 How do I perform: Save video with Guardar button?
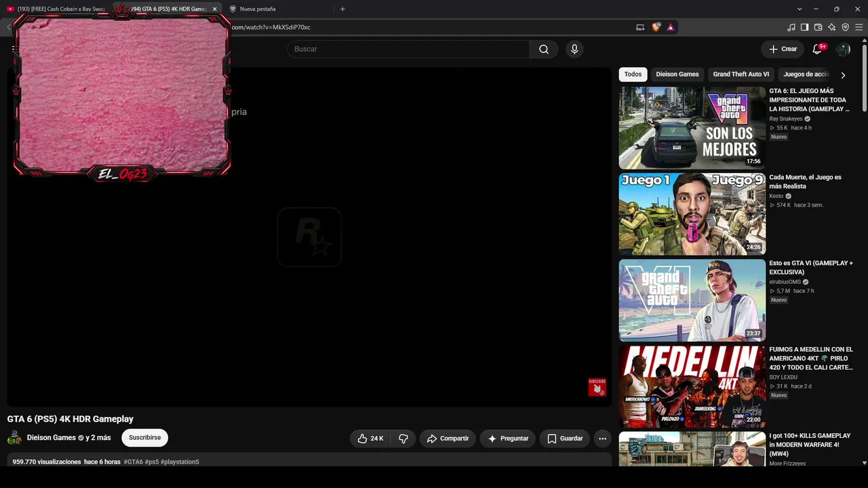click(564, 439)
